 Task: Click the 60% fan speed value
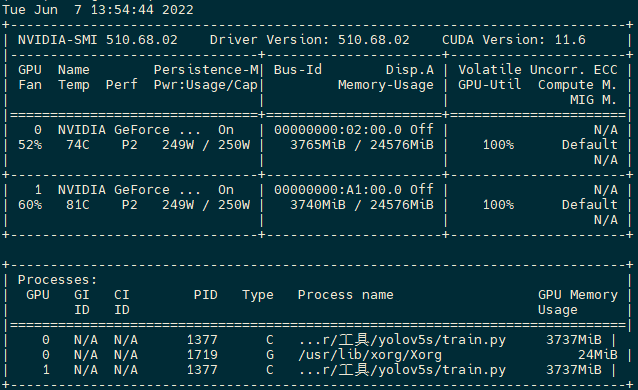pyautogui.click(x=30, y=205)
